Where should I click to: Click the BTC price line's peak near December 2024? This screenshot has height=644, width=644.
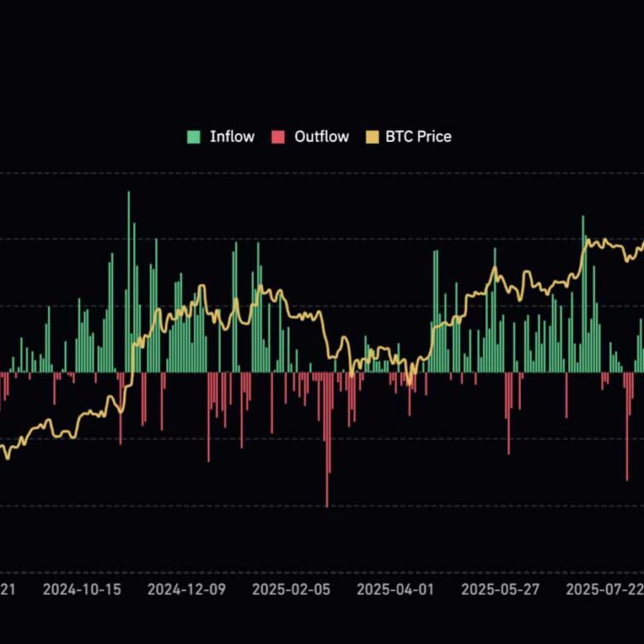click(x=201, y=286)
